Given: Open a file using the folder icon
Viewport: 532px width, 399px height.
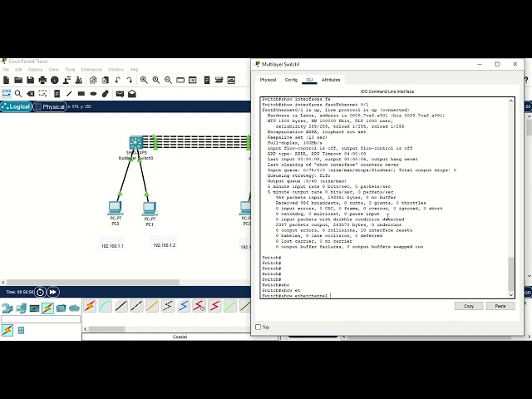Looking at the screenshot, I should click(18, 80).
